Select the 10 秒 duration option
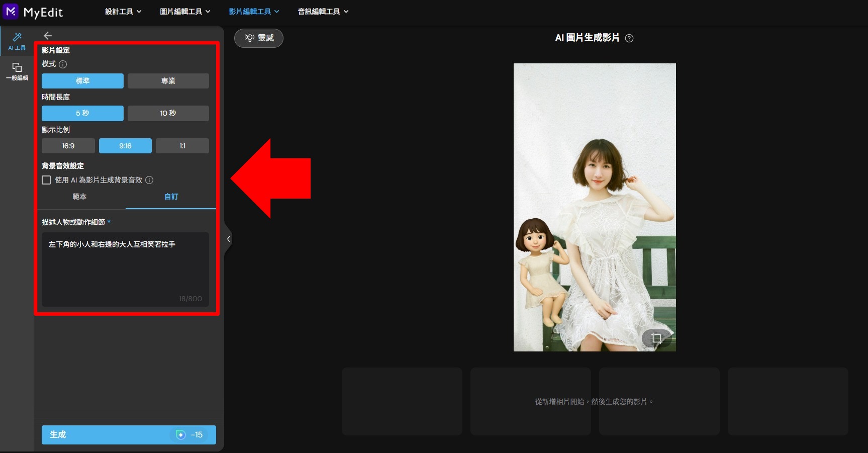868x453 pixels. [x=168, y=113]
